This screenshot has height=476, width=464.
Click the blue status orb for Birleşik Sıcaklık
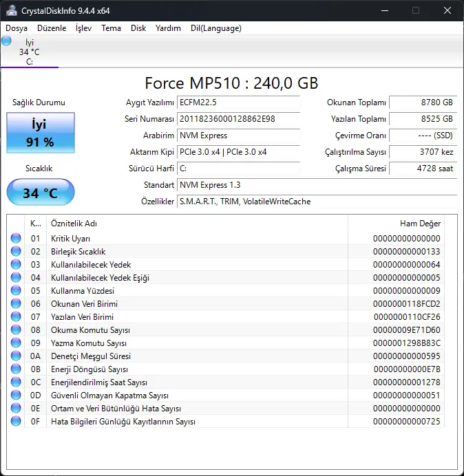point(16,251)
